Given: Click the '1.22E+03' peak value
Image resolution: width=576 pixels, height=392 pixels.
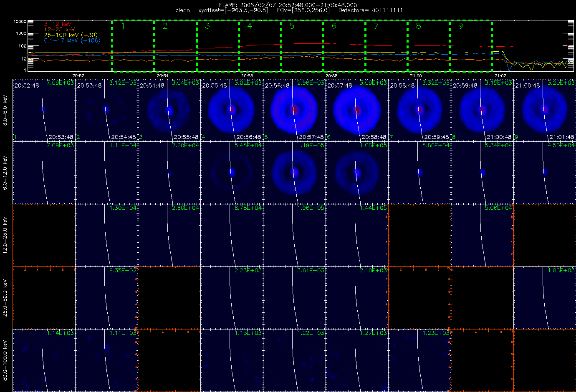Looking at the screenshot, I should [x=311, y=333].
